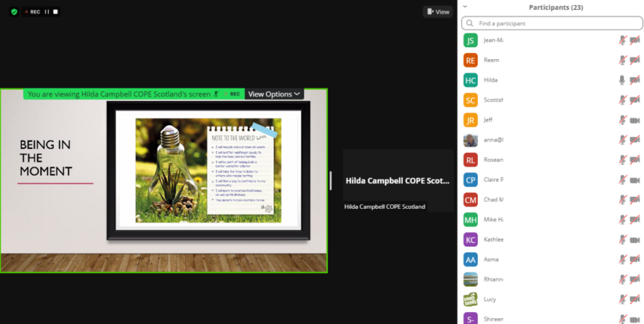Viewport: 644px width, 324px height.
Task: Click Mike H's disabled camera icon
Action: (x=635, y=220)
